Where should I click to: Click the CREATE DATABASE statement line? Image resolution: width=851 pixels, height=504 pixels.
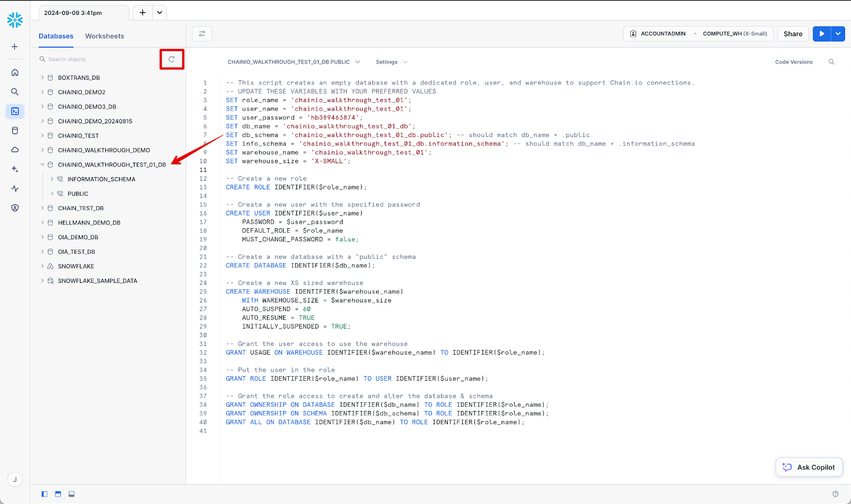(301, 265)
